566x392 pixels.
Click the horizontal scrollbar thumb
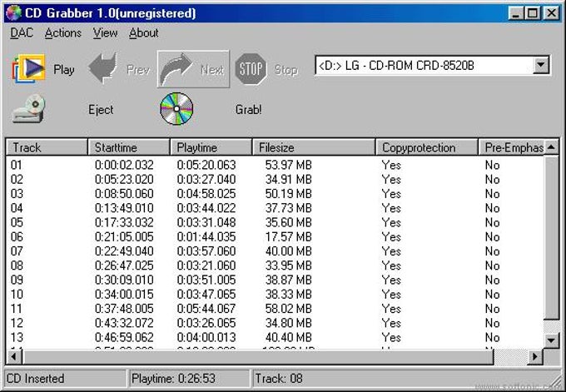coord(257,357)
